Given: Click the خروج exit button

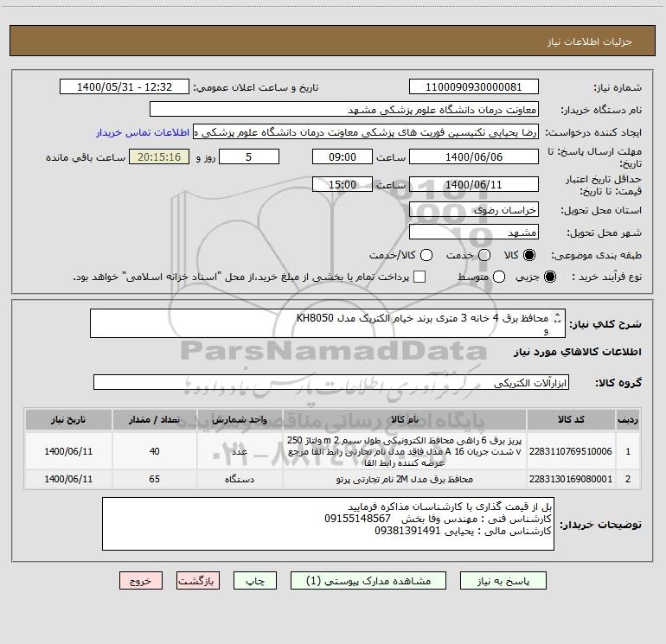Looking at the screenshot, I should coord(141,580).
